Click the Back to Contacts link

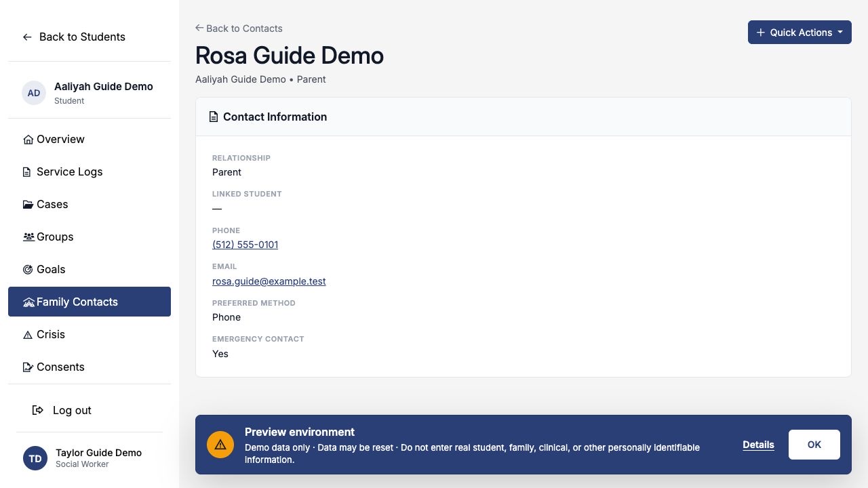[239, 28]
